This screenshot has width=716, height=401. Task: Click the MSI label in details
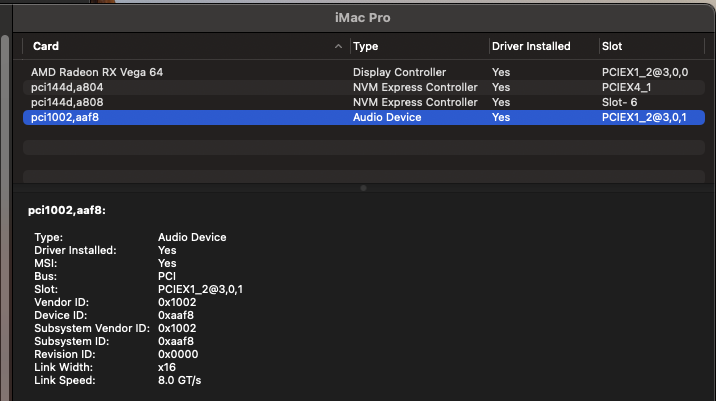coord(46,263)
